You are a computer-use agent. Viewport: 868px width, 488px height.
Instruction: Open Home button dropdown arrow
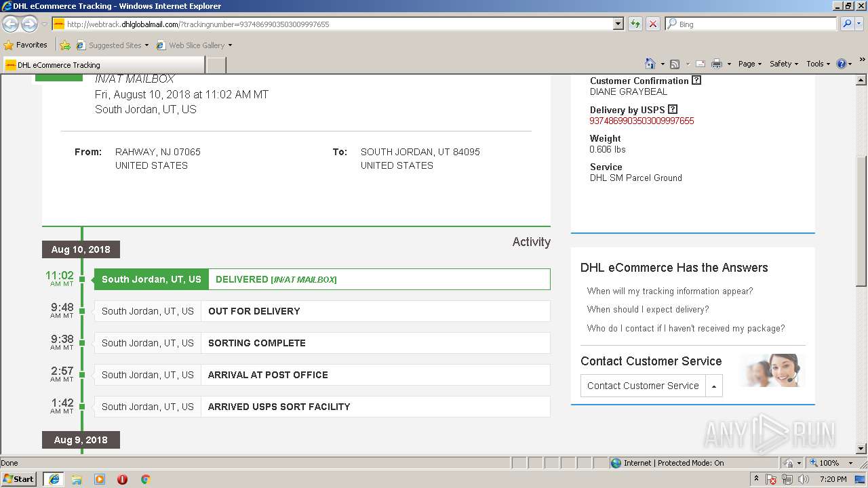(x=663, y=64)
